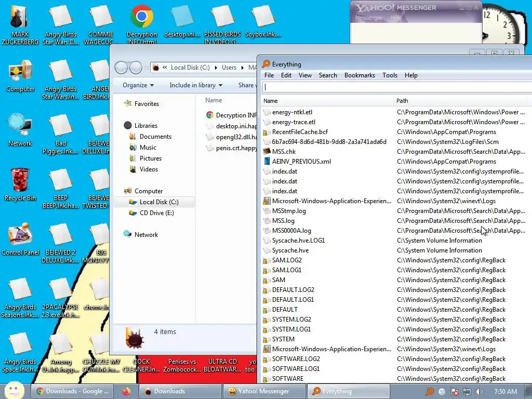Select the Computer desktop icon
The height and width of the screenshot is (399, 532).
20,76
